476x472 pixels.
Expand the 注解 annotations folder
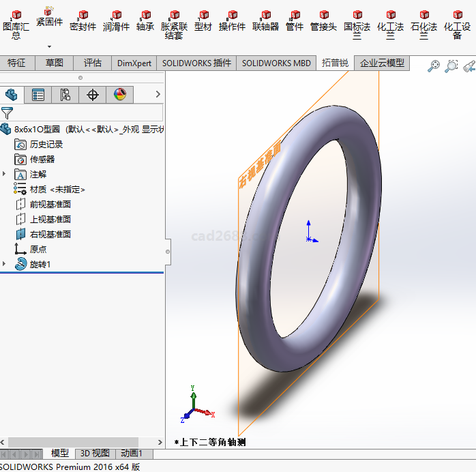coord(5,174)
